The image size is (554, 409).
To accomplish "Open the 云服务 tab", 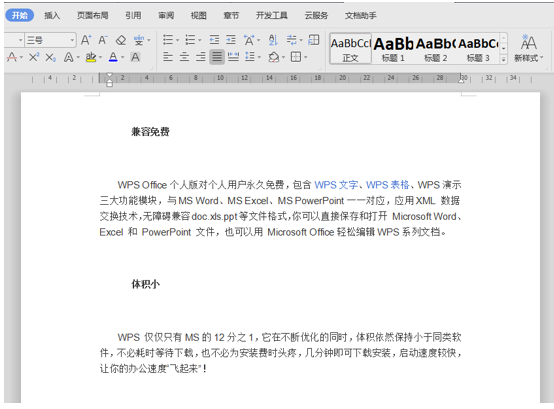I will [x=316, y=15].
